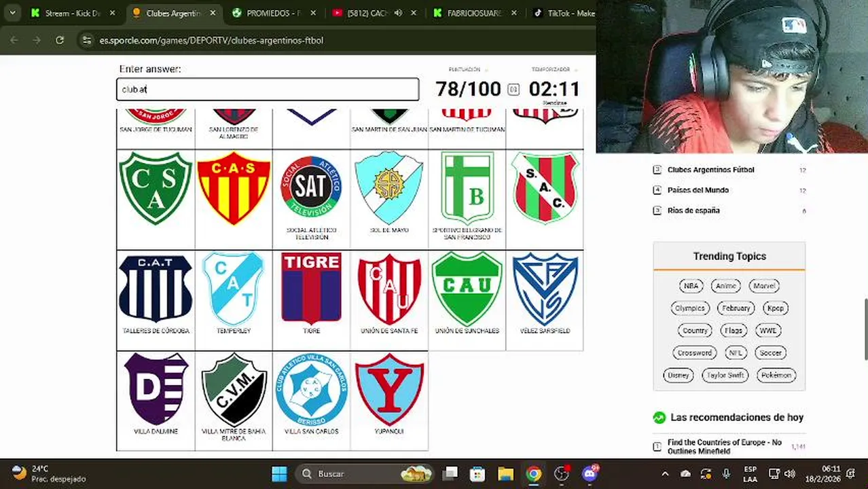
Task: Click the Unión de Sunchales crest
Action: coord(467,289)
